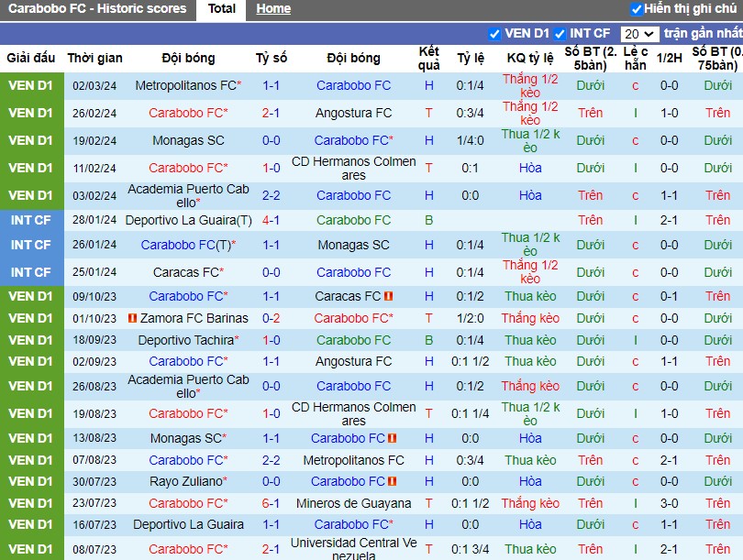Click the Giải đấu column header
The image size is (743, 560).
tap(31, 59)
